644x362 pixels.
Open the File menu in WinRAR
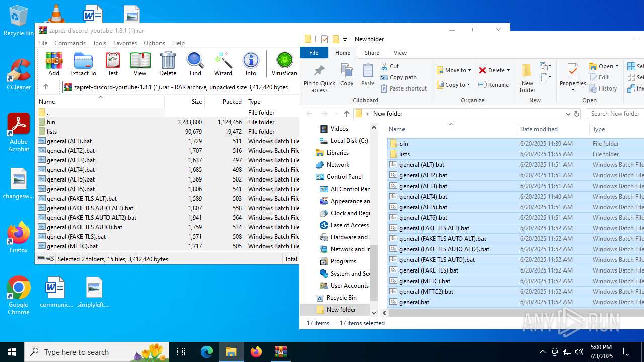[43, 43]
